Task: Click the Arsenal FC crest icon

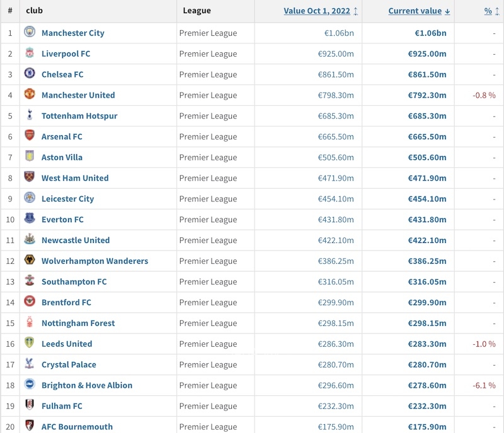Action: pos(30,136)
